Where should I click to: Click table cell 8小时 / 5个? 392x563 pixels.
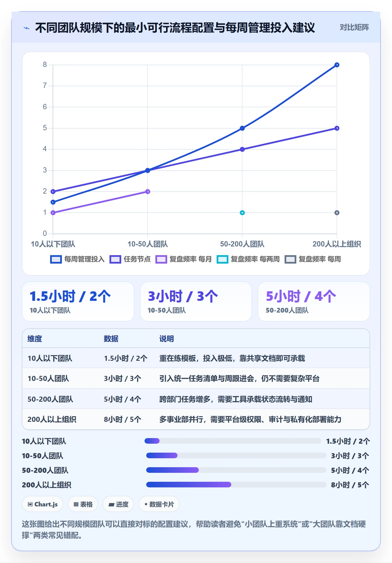pyautogui.click(x=123, y=419)
